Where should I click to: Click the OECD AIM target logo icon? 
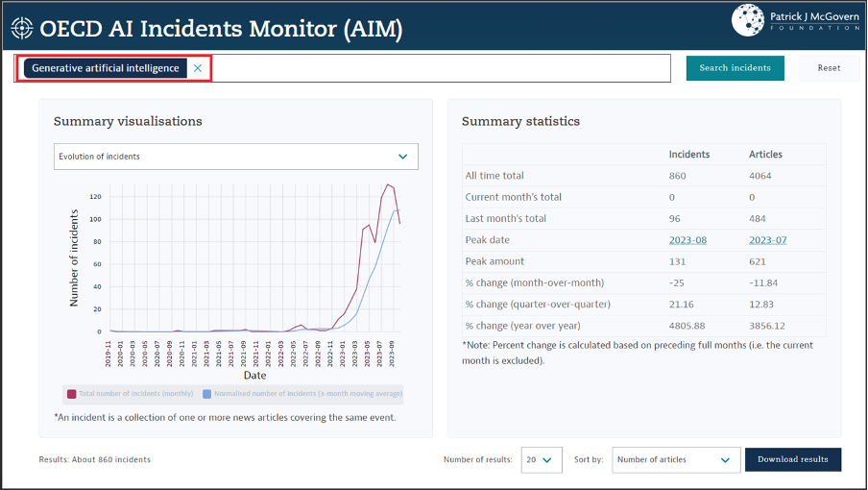22,28
